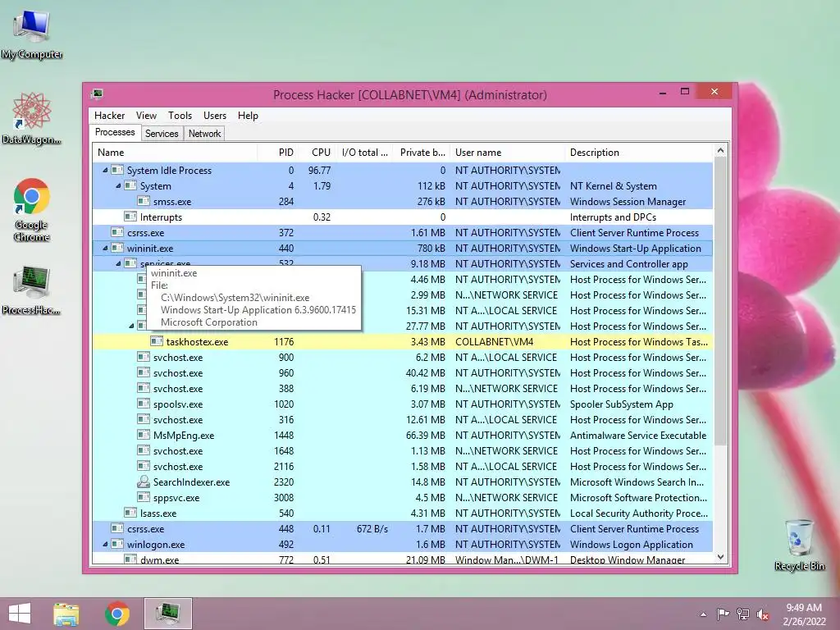The width and height of the screenshot is (840, 630).
Task: Open the My Computer desktop icon
Action: tap(32, 34)
